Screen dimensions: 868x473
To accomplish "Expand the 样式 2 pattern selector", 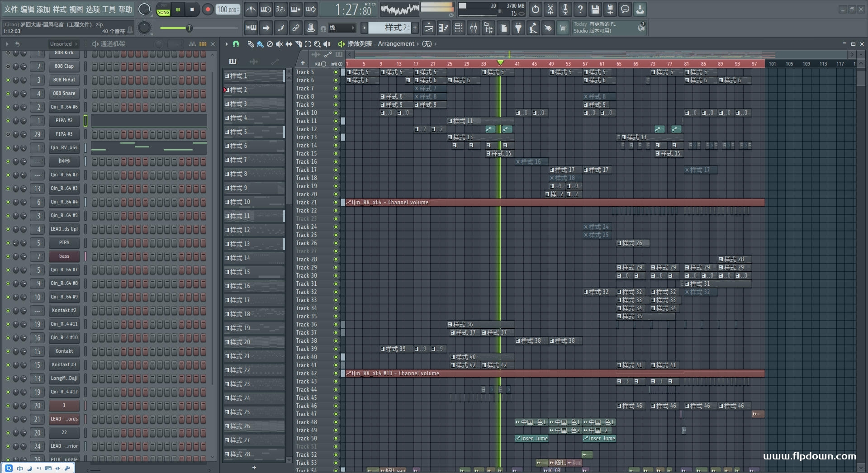I will click(391, 28).
